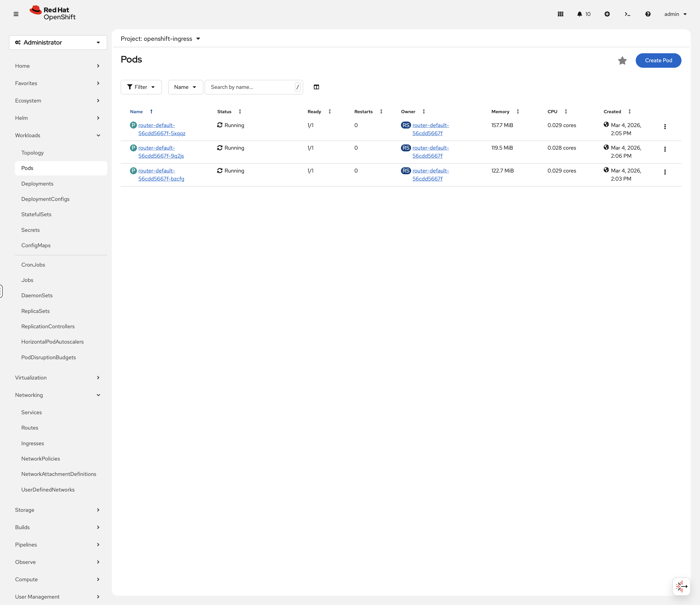The height and width of the screenshot is (605, 700).
Task: Collapse the Workloads section
Action: (58, 135)
